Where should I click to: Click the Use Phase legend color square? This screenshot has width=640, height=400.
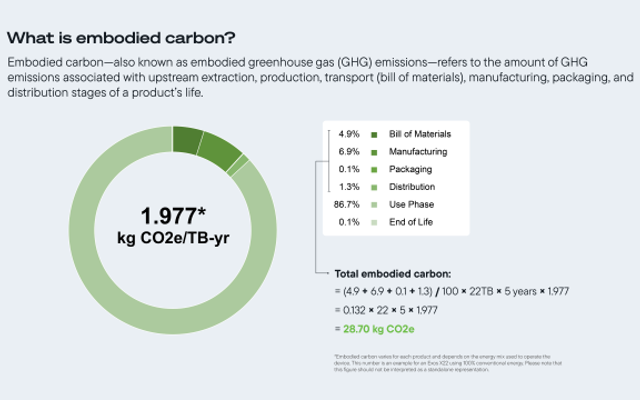pyautogui.click(x=373, y=205)
